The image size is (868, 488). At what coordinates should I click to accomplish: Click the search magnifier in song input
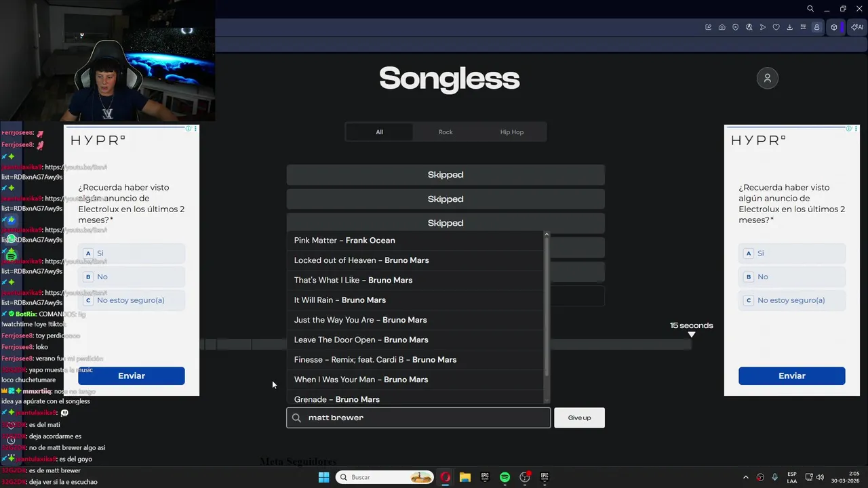click(x=296, y=418)
